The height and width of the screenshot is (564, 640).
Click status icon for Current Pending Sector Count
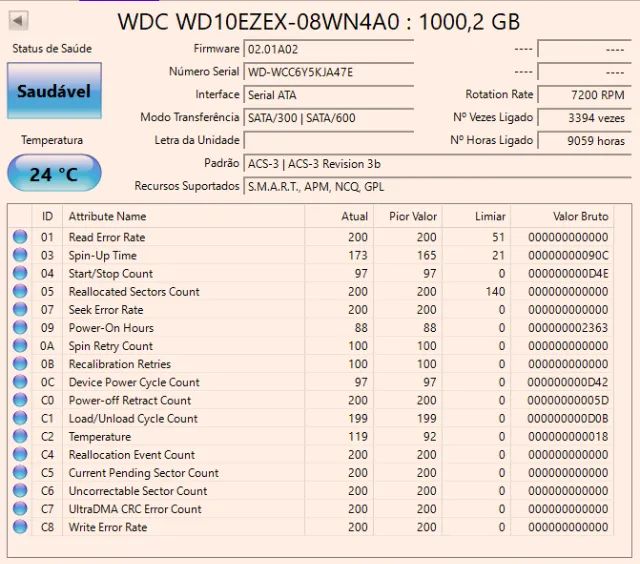(20, 472)
